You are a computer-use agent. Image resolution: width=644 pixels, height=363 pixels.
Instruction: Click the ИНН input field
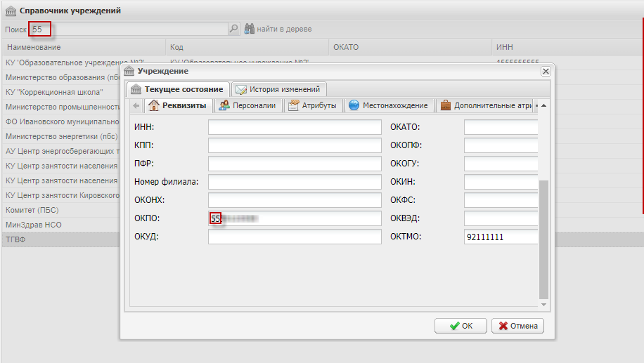point(295,127)
